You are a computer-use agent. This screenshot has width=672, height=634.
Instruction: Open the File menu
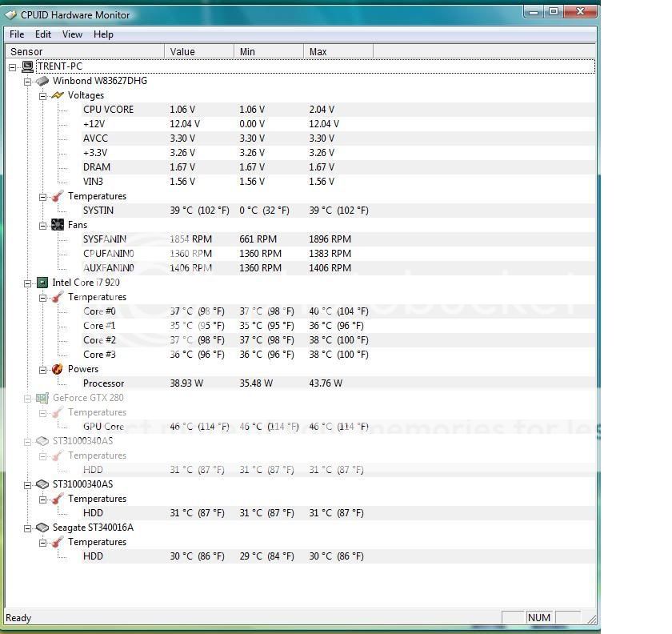point(17,34)
